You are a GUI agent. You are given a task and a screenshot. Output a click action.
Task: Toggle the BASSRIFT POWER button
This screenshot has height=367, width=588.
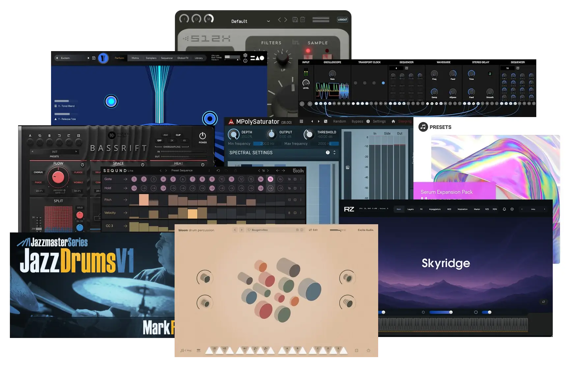pos(203,136)
